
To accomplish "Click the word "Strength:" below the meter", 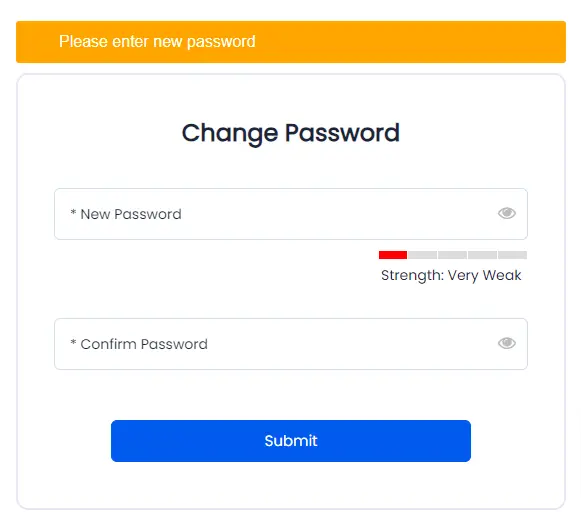I will 412,276.
